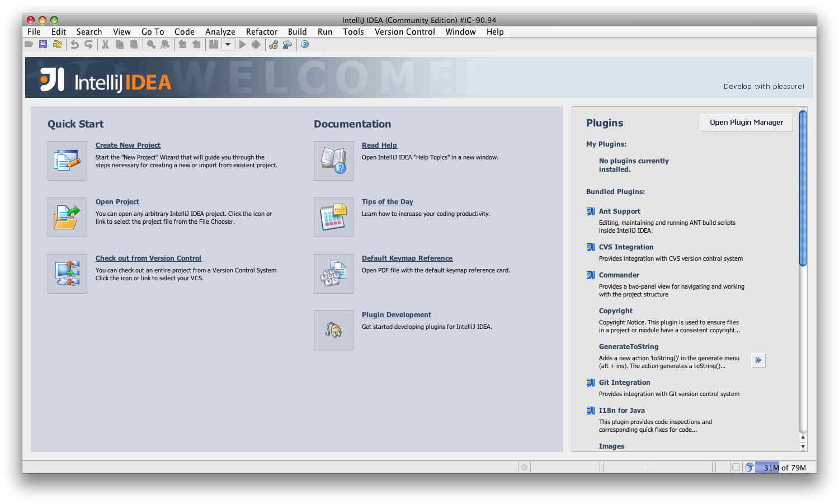839x504 pixels.
Task: Click the Create New Project icon
Action: pos(67,161)
